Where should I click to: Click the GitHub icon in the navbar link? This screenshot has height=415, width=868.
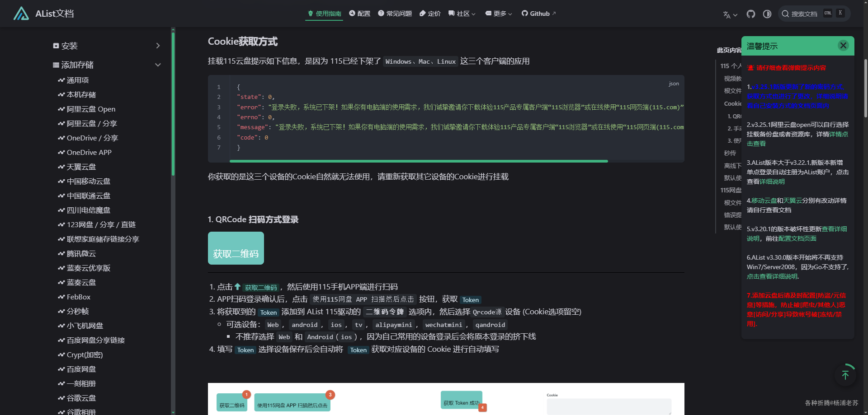(x=525, y=14)
